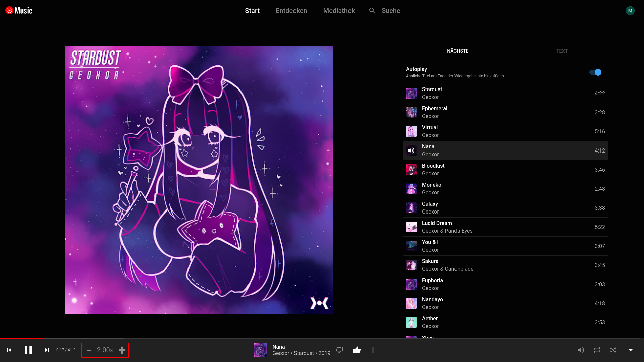This screenshot has width=644, height=362.
Task: Skip to the next track
Action: click(x=47, y=350)
